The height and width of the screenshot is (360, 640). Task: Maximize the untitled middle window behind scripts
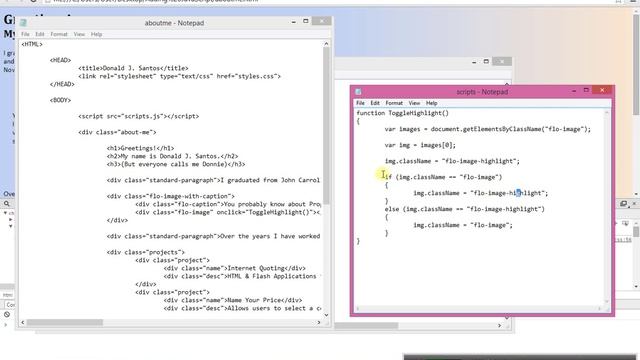pyautogui.click(x=486, y=62)
